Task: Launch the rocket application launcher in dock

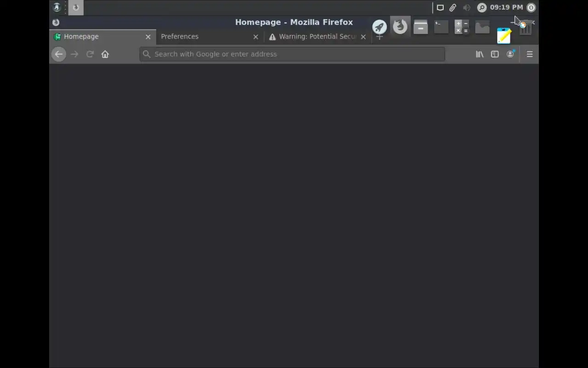Action: tap(379, 27)
